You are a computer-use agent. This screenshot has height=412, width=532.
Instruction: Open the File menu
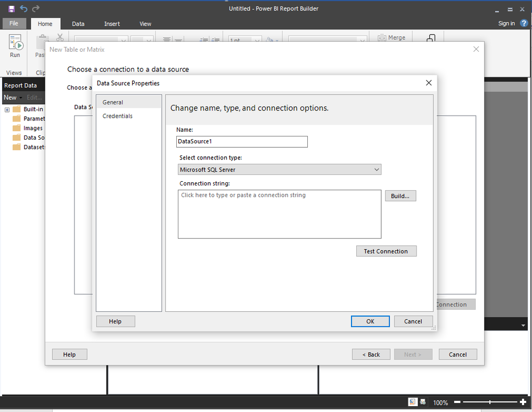click(14, 23)
